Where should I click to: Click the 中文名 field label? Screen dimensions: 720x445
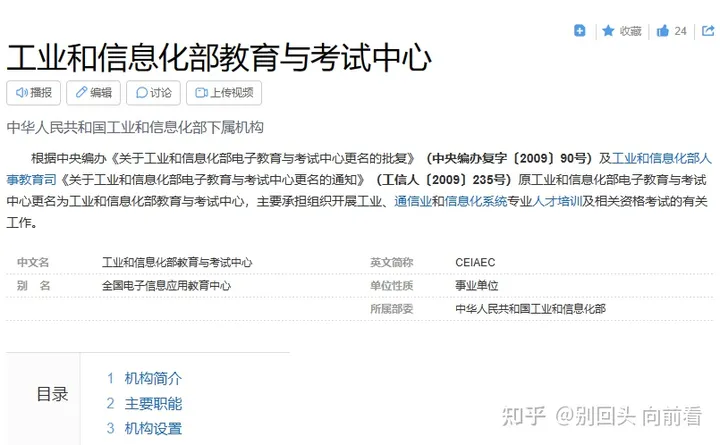pos(33,262)
